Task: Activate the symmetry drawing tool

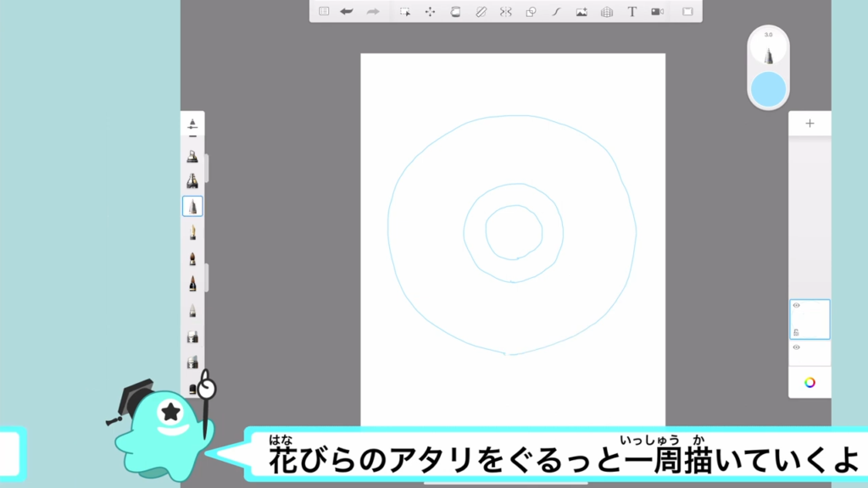Action: (506, 12)
